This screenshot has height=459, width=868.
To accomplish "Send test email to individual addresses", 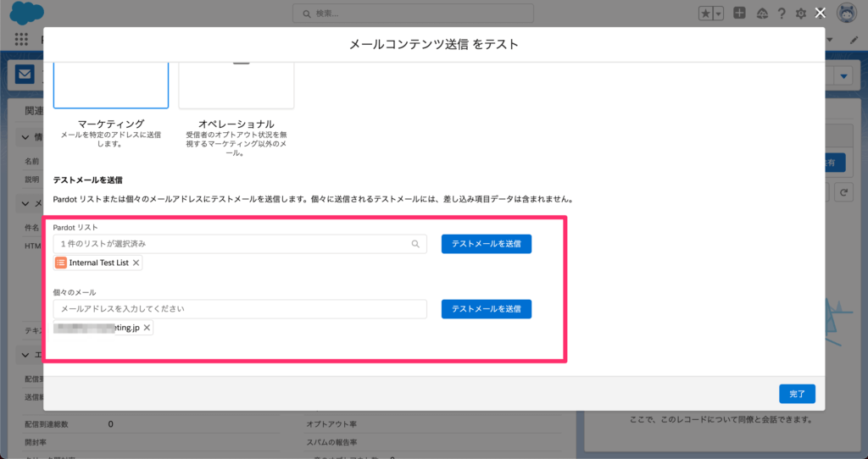I will [486, 309].
